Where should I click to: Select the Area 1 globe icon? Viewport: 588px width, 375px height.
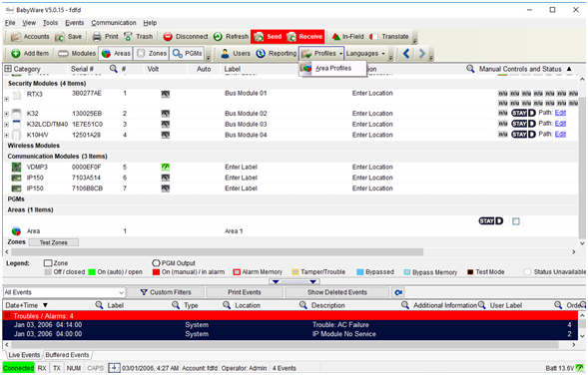[x=16, y=231]
